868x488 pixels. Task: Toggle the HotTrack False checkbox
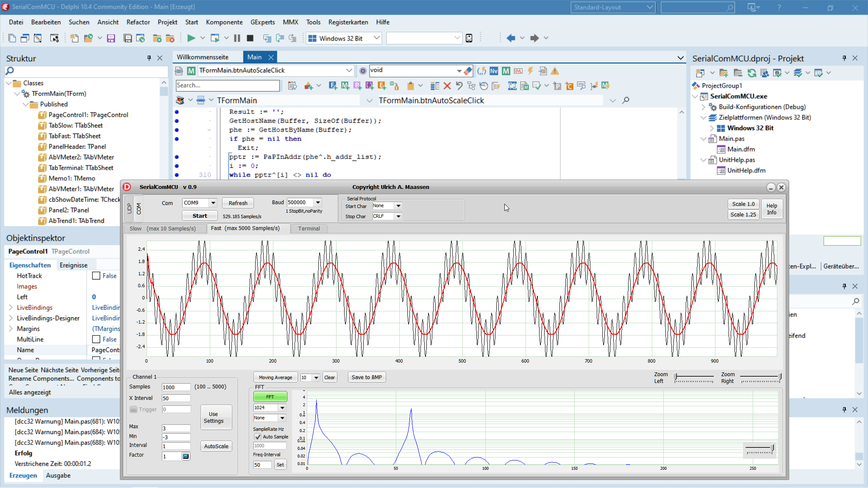[x=96, y=276]
